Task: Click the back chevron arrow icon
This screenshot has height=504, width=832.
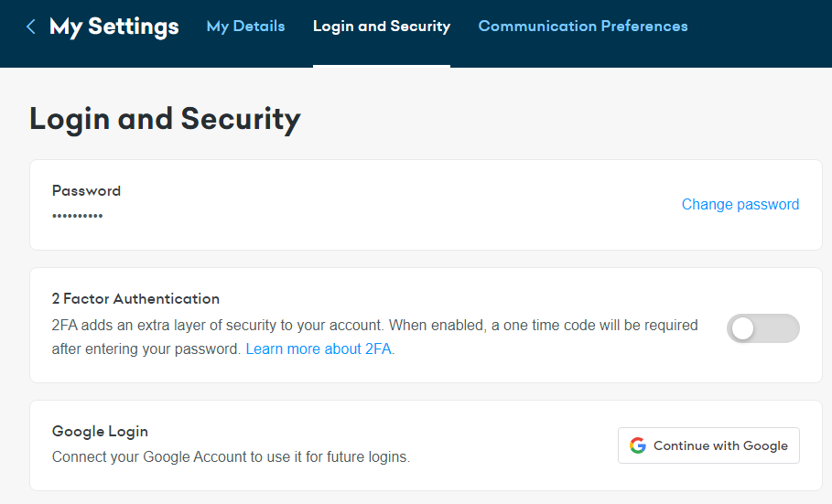Action: coord(31,27)
